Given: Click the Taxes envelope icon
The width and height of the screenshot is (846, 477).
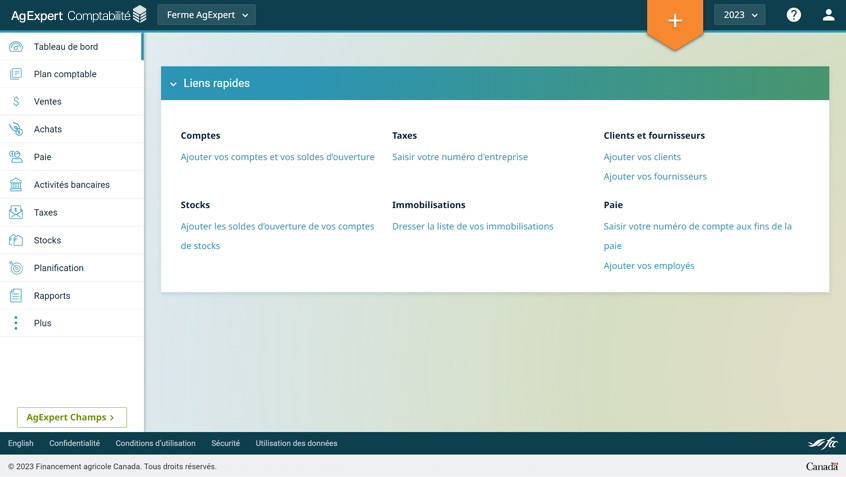Looking at the screenshot, I should tap(16, 213).
